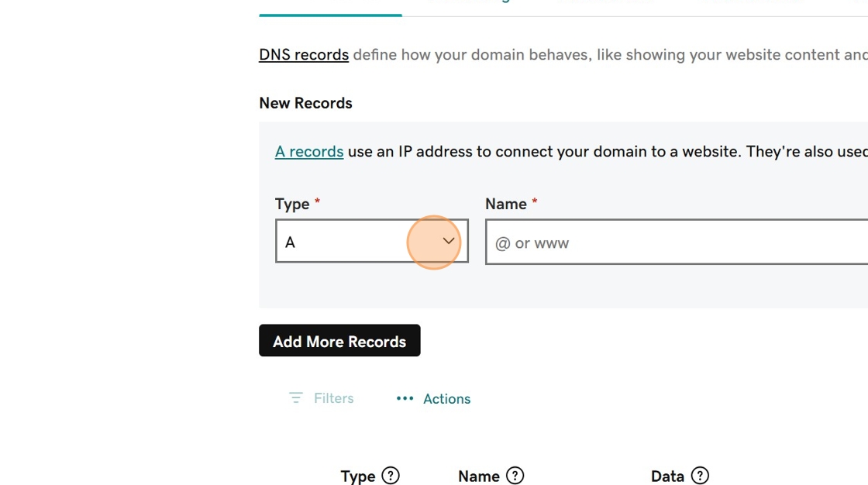Viewport: 868px width, 485px height.
Task: Click the Filters funnel icon
Action: coord(295,398)
